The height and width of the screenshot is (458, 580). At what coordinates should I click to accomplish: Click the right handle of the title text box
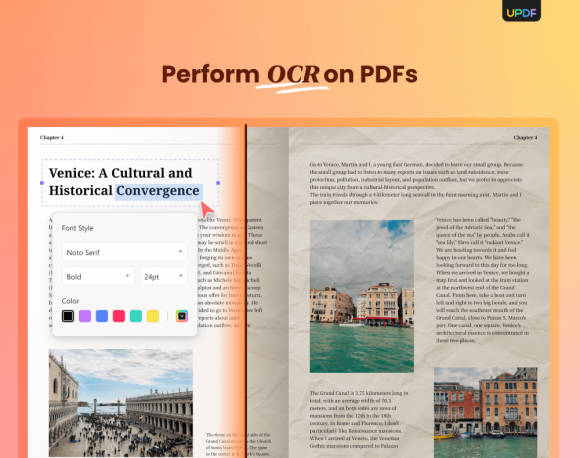coord(218,183)
